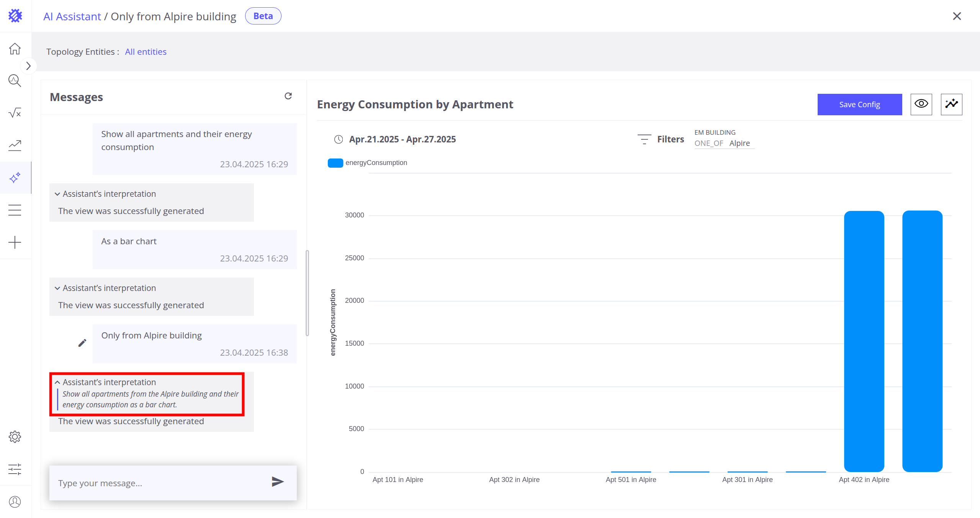
Task: Open the hamburger list menu icon
Action: tap(15, 210)
